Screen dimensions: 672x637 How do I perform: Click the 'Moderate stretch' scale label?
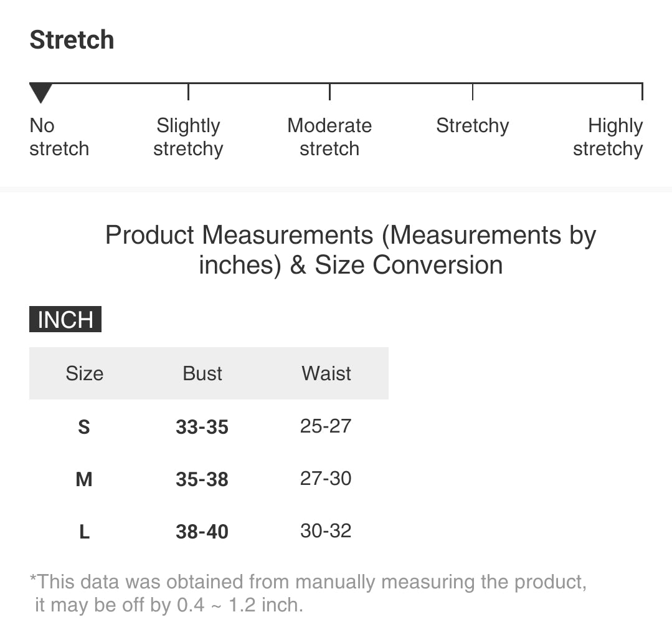coord(329,137)
